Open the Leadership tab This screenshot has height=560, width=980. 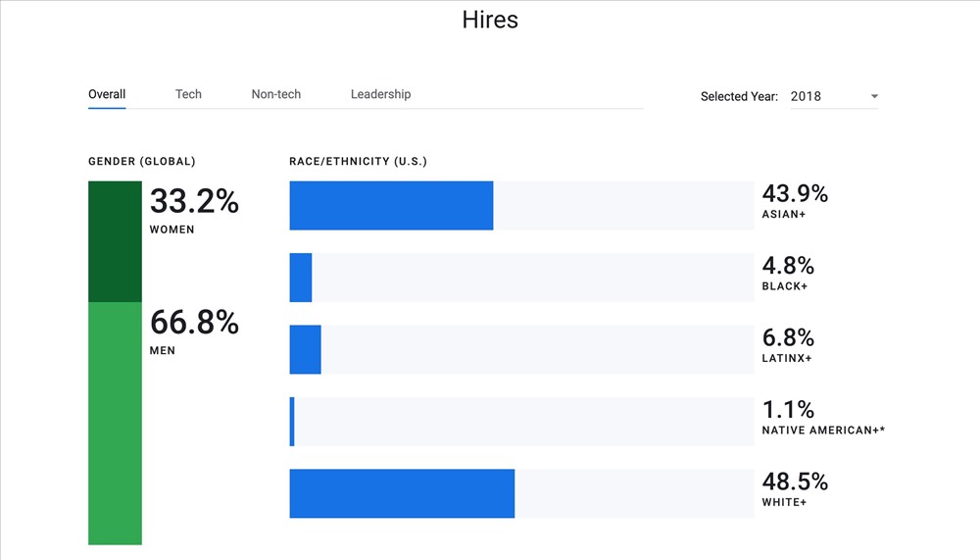(380, 94)
